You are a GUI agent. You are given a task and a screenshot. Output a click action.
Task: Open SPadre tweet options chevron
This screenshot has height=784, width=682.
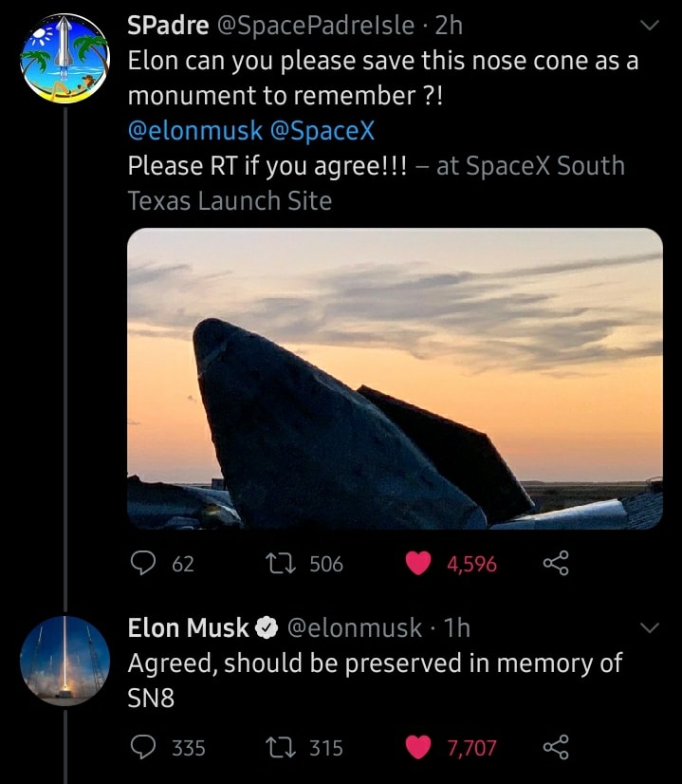coord(650,27)
